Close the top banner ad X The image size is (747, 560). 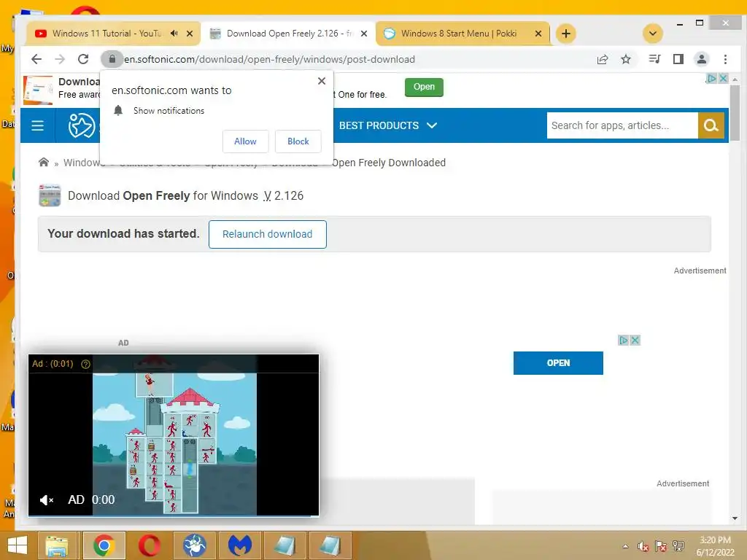723,78
